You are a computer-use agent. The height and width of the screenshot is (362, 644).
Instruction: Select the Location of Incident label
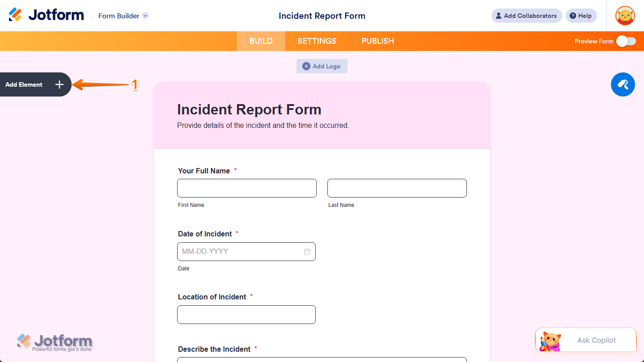pyautogui.click(x=212, y=297)
